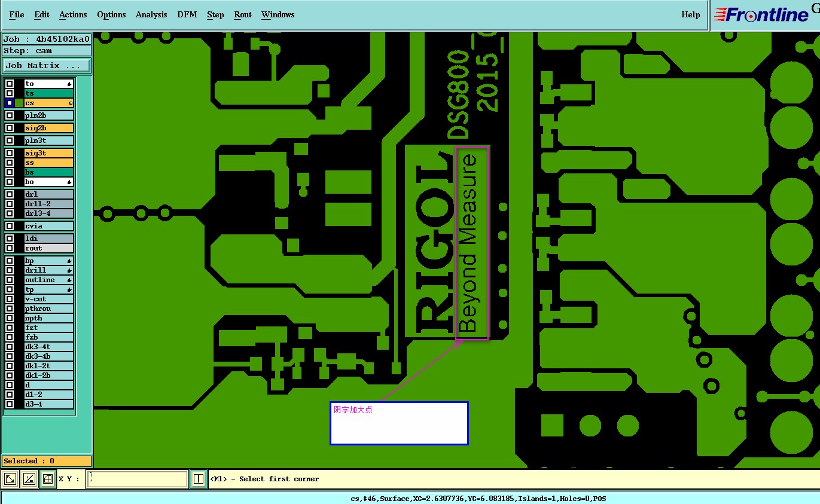The image size is (820, 504).
Task: Open the Analysis menu
Action: (x=151, y=14)
